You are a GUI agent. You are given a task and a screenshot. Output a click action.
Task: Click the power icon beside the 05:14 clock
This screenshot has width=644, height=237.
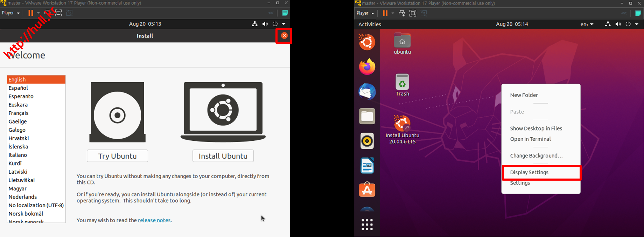click(628, 24)
